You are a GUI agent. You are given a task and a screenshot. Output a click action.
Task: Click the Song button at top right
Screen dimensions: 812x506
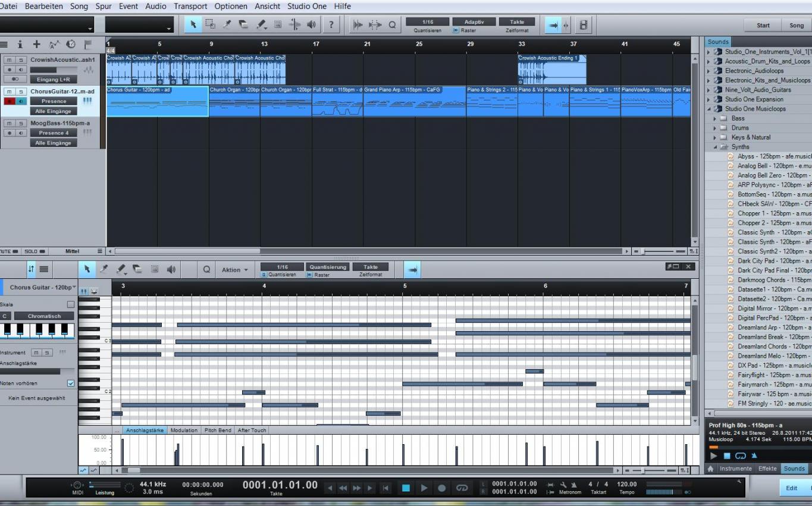(796, 26)
